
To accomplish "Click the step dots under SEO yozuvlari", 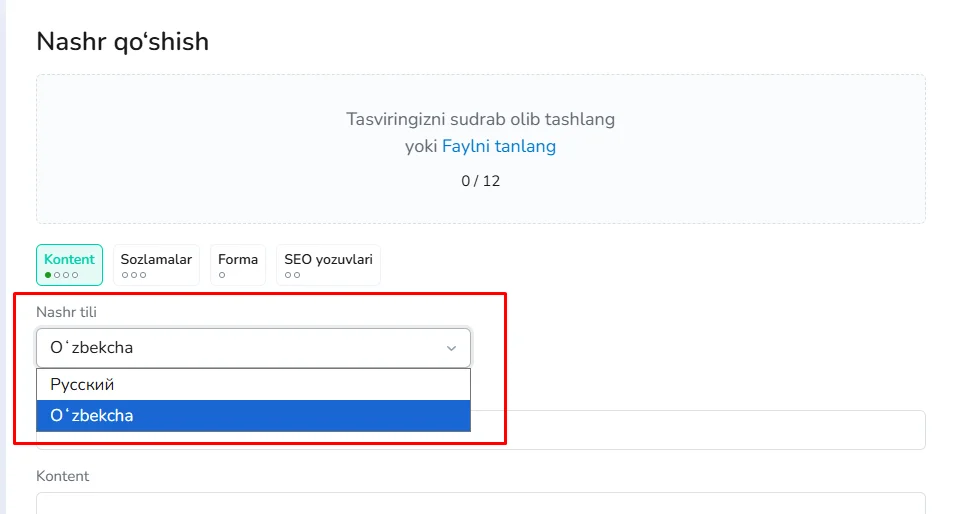I will click(292, 275).
